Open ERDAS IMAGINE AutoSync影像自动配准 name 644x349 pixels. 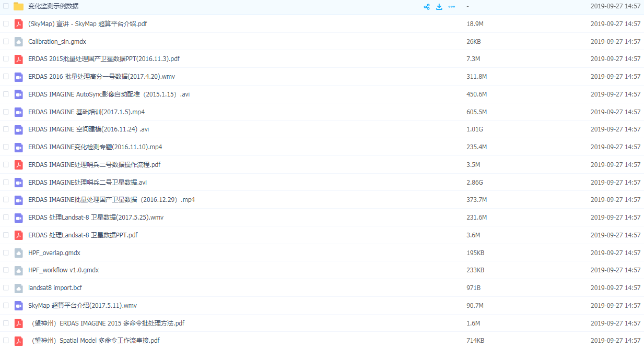(x=109, y=94)
